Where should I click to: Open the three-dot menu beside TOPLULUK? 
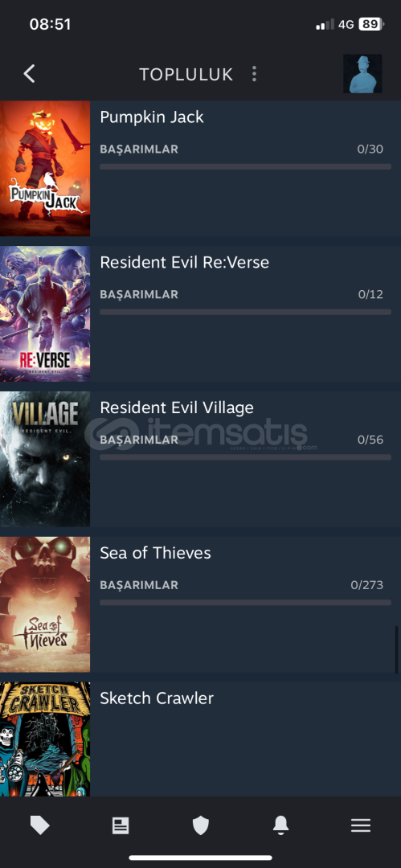(254, 74)
